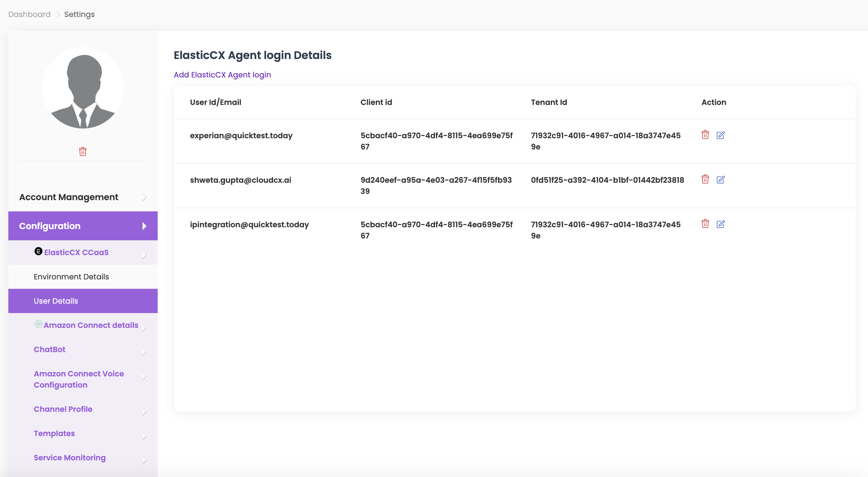Open the ChatBot settings section
Viewport: 868px width, 477px height.
click(50, 350)
